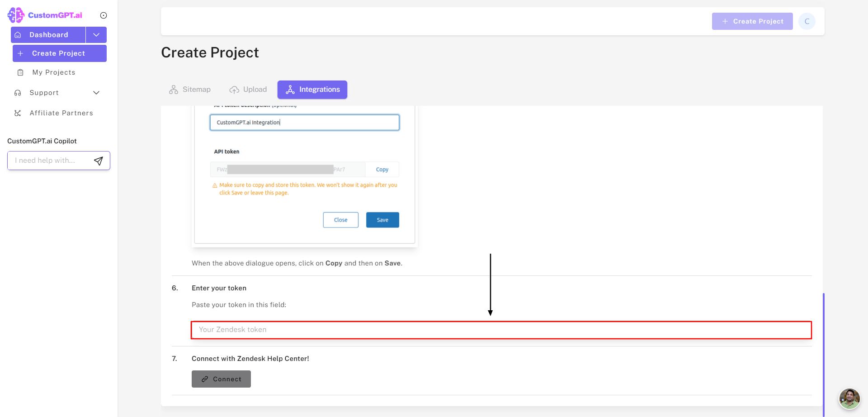Expand the Support chevron

coord(96,93)
